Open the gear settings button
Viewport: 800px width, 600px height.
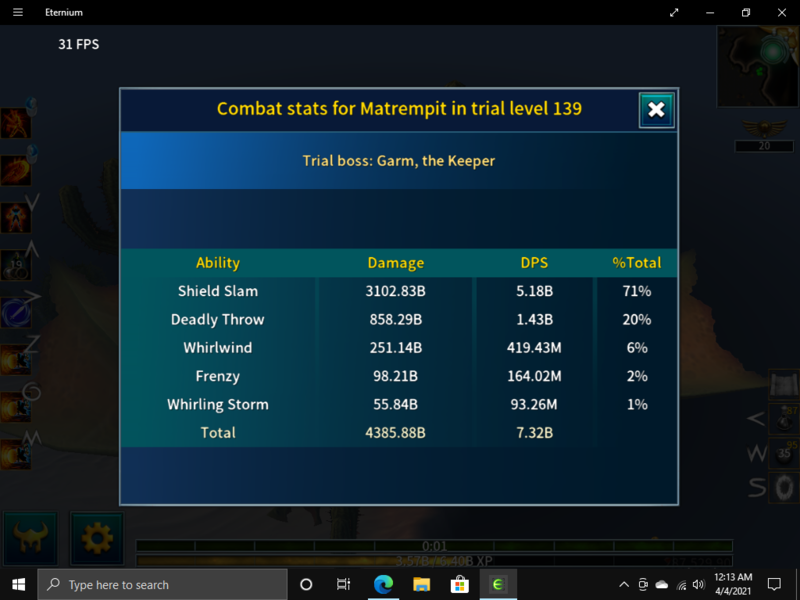[x=97, y=538]
